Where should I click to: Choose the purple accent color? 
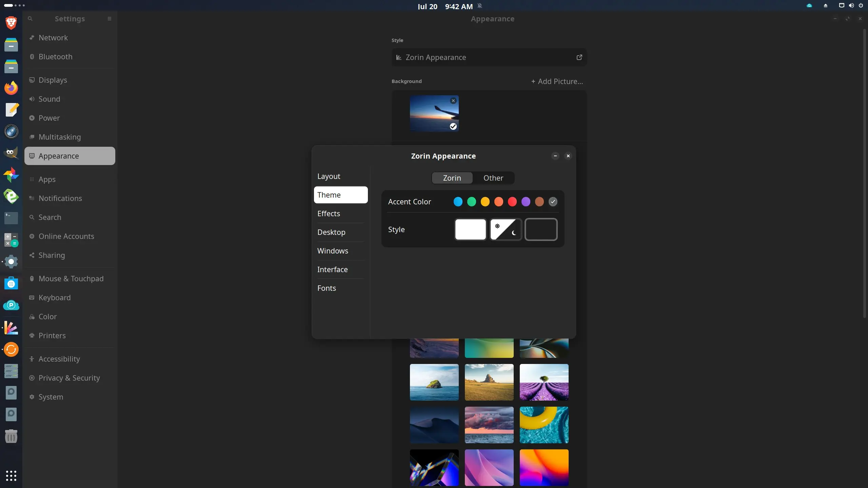[x=526, y=202]
